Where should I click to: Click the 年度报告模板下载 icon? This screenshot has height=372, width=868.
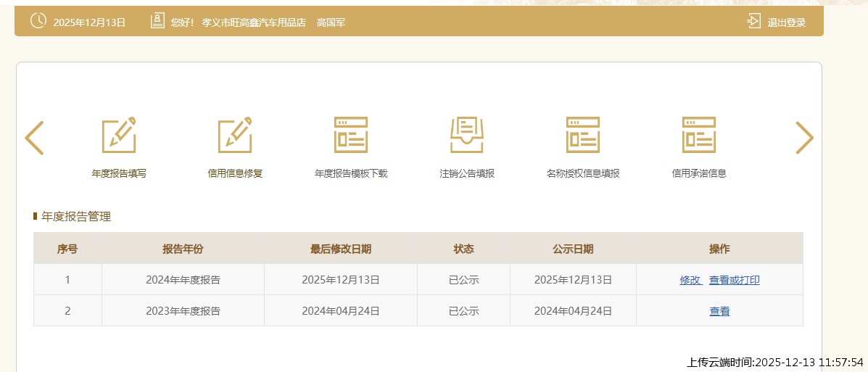tap(351, 135)
